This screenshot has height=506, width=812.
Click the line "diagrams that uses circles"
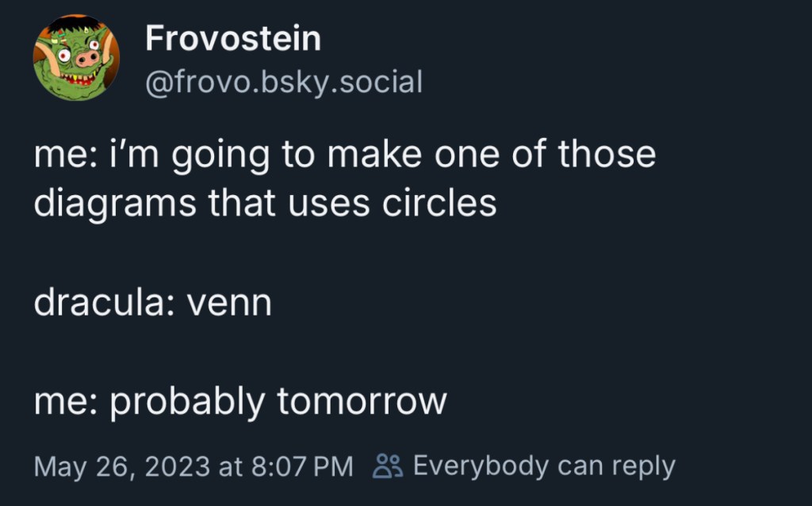[x=265, y=203]
